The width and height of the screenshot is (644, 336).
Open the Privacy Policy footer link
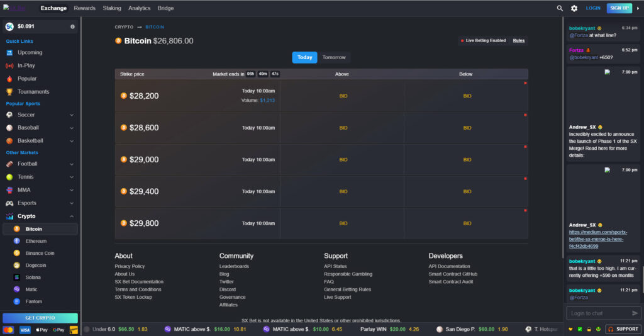pyautogui.click(x=130, y=266)
